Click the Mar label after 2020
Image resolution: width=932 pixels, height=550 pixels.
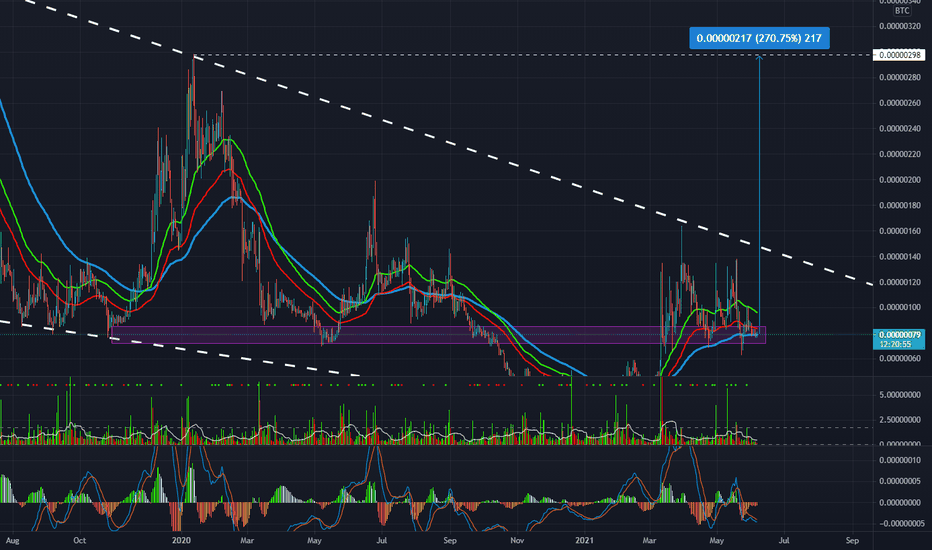coord(247,540)
